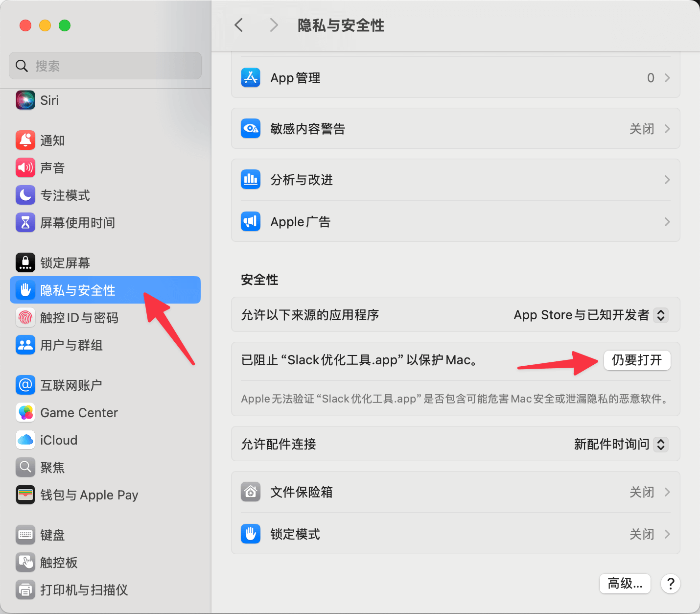
Task: Open 钱包与 Apple Pay wallet icon
Action: (25, 495)
